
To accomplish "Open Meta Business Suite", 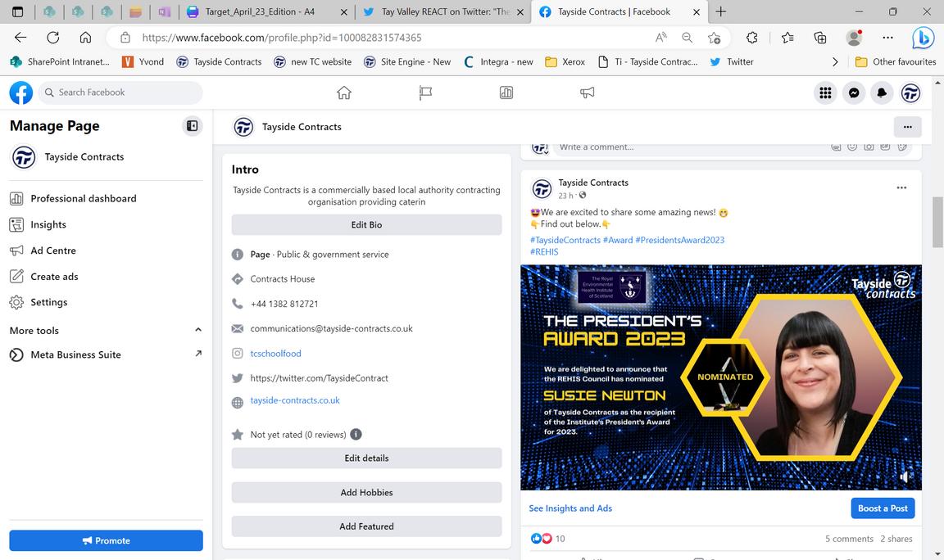I will (x=106, y=355).
